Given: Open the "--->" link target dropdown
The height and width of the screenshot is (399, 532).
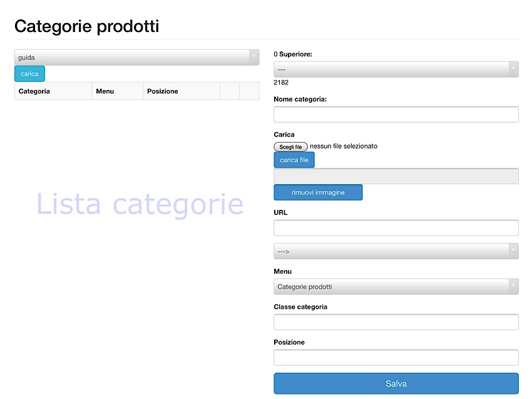Looking at the screenshot, I should pyautogui.click(x=396, y=251).
